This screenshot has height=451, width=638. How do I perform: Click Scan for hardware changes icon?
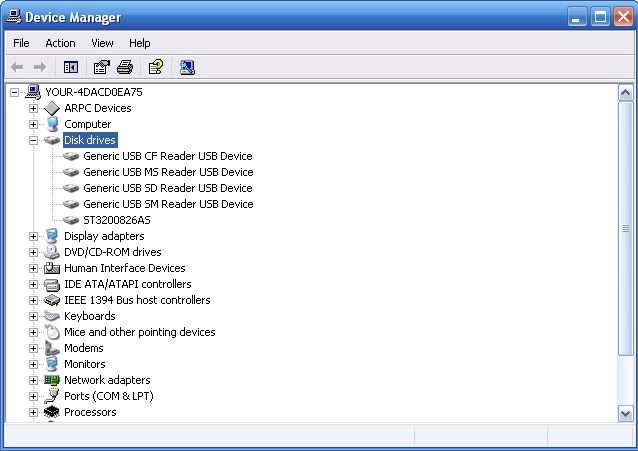pyautogui.click(x=187, y=67)
